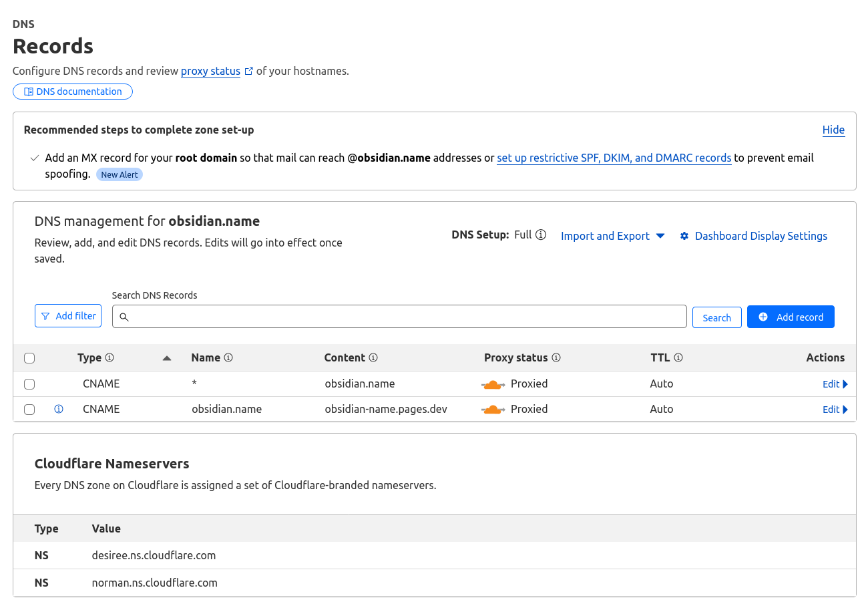Click info icon next to TTL header

coord(678,358)
